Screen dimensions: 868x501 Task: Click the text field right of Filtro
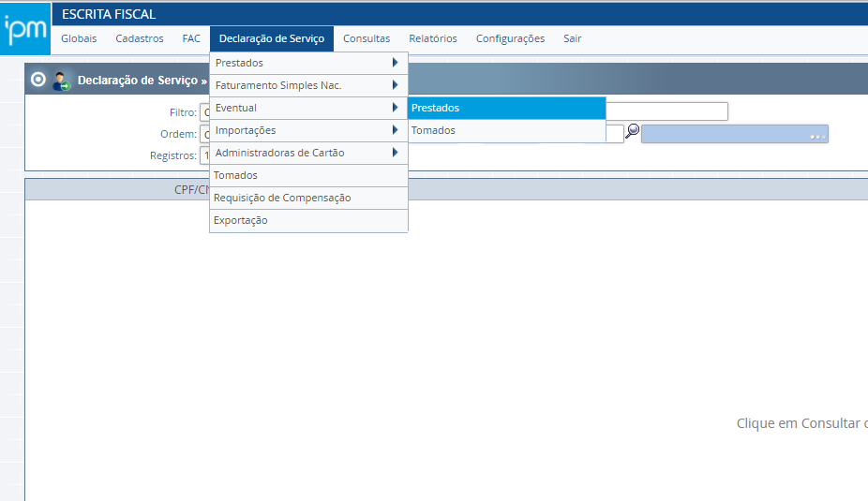pyautogui.click(x=666, y=111)
